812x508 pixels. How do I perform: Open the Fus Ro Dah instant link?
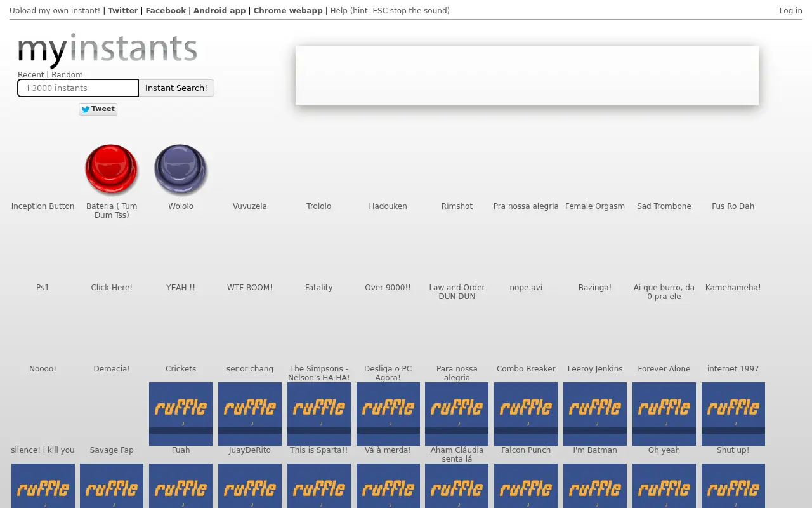point(733,206)
